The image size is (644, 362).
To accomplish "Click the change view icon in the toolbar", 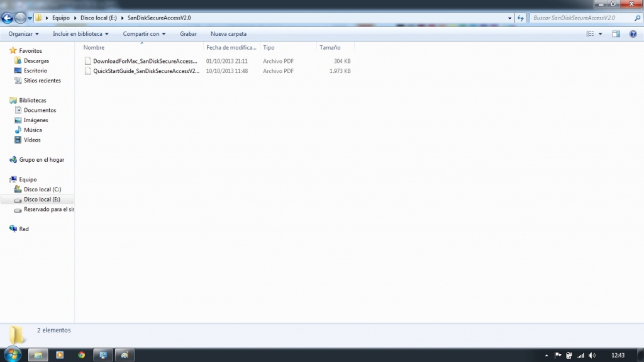I will pos(591,34).
